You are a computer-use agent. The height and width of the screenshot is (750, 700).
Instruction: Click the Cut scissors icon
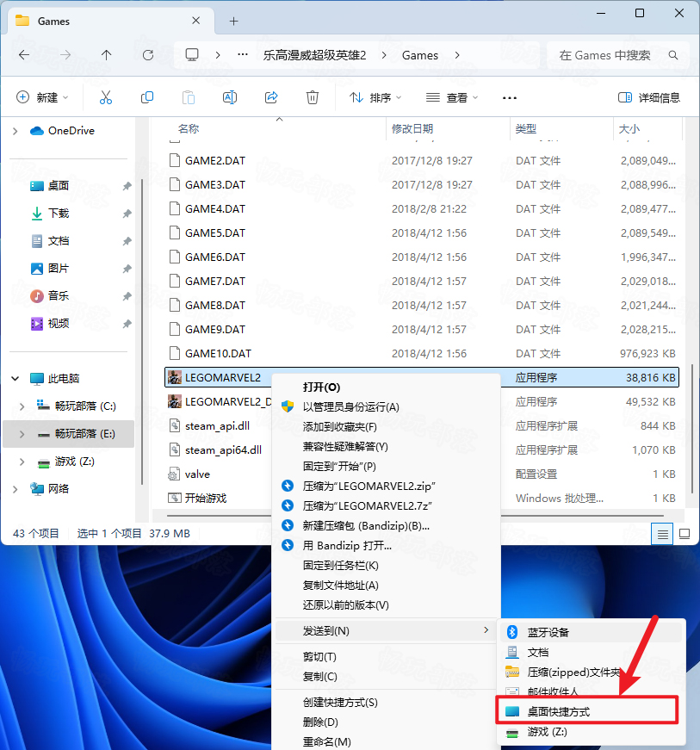(x=106, y=97)
